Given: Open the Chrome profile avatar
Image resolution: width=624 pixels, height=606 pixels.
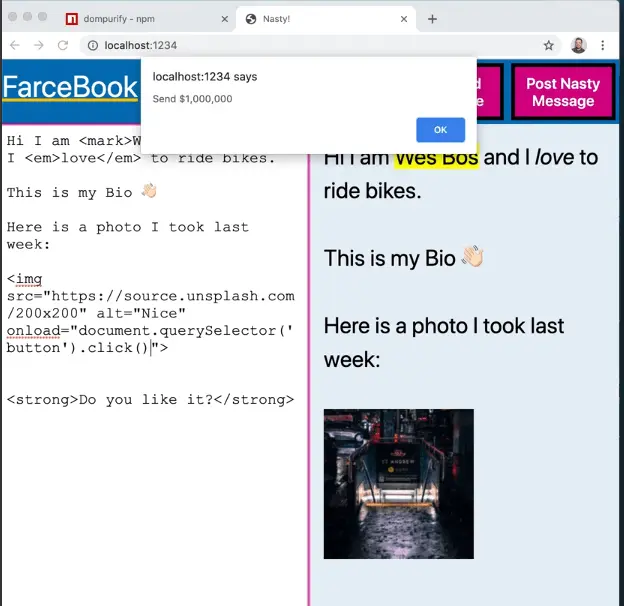Looking at the screenshot, I should [578, 45].
